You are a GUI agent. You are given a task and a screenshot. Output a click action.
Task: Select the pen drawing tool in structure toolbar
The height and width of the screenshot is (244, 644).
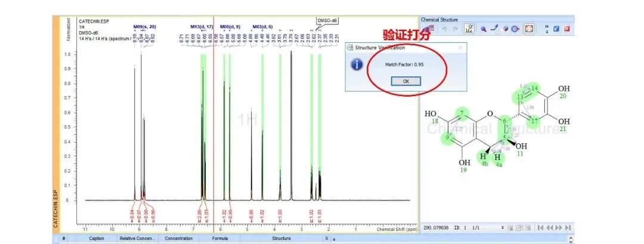(x=494, y=29)
